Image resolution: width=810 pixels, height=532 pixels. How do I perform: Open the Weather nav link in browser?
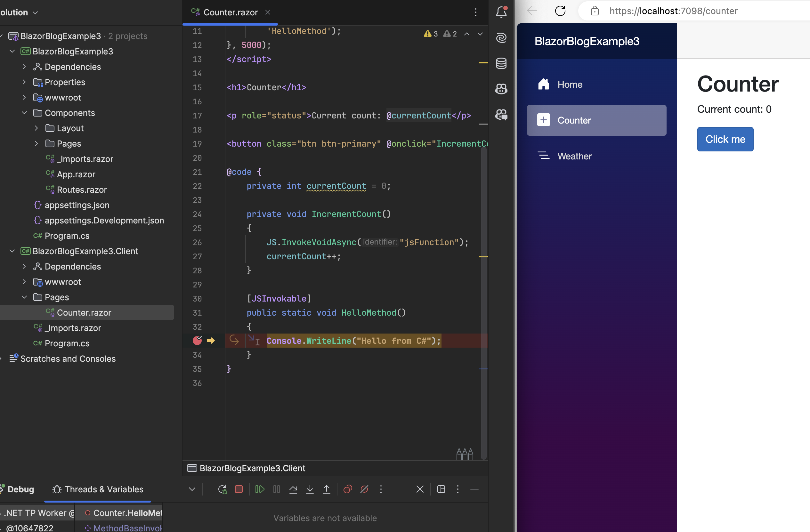click(596, 156)
